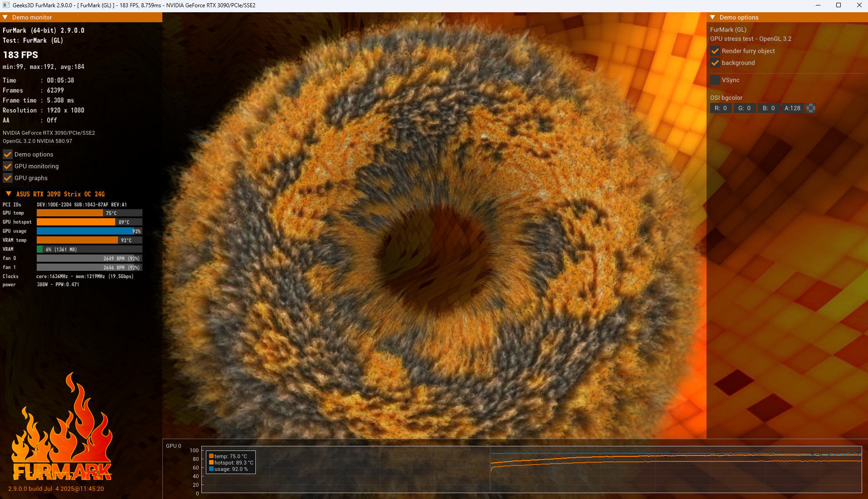Click the Frame time 5.308 ms value
The image size is (868, 499).
coord(60,100)
